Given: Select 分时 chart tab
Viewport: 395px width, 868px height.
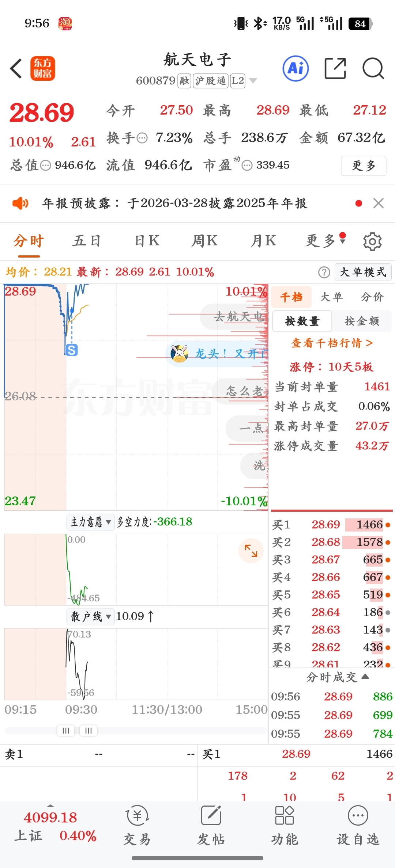Looking at the screenshot, I should [x=29, y=241].
